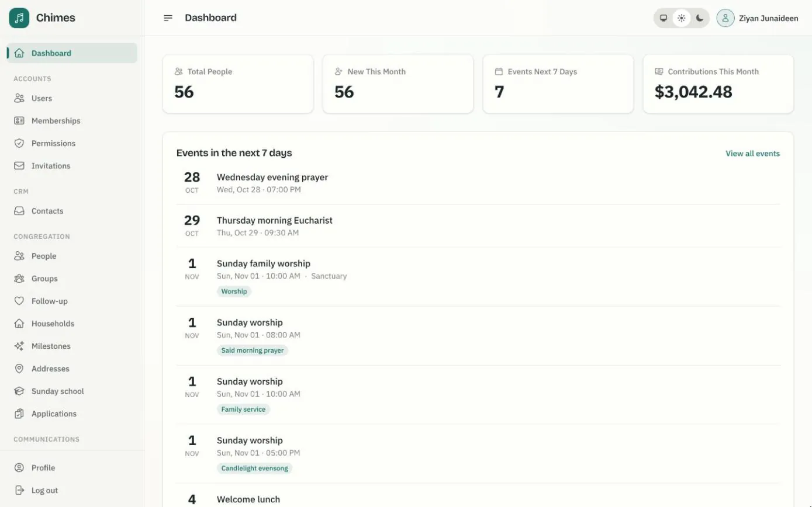This screenshot has height=507, width=812.
Task: Click the New This Month stat card
Action: pos(398,84)
